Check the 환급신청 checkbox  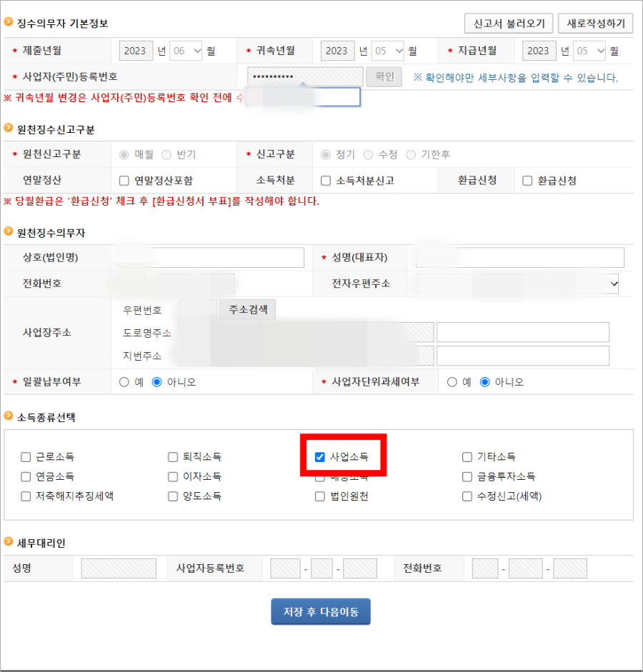[x=527, y=180]
